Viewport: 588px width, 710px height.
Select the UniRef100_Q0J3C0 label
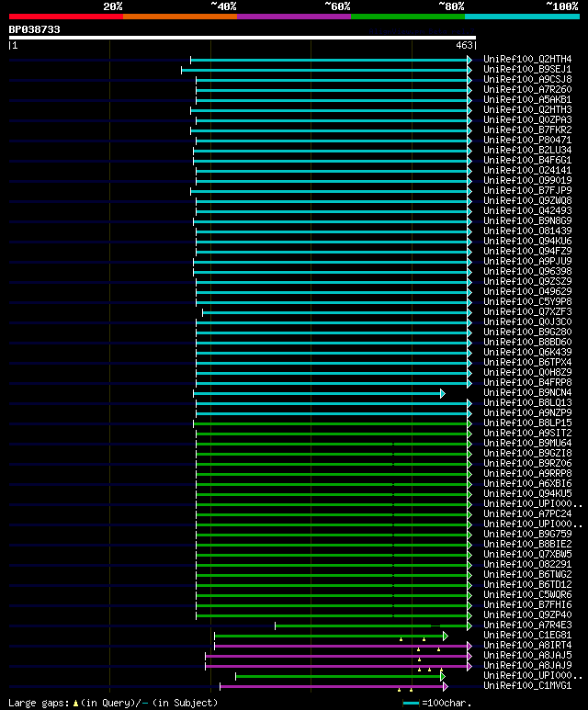click(527, 322)
